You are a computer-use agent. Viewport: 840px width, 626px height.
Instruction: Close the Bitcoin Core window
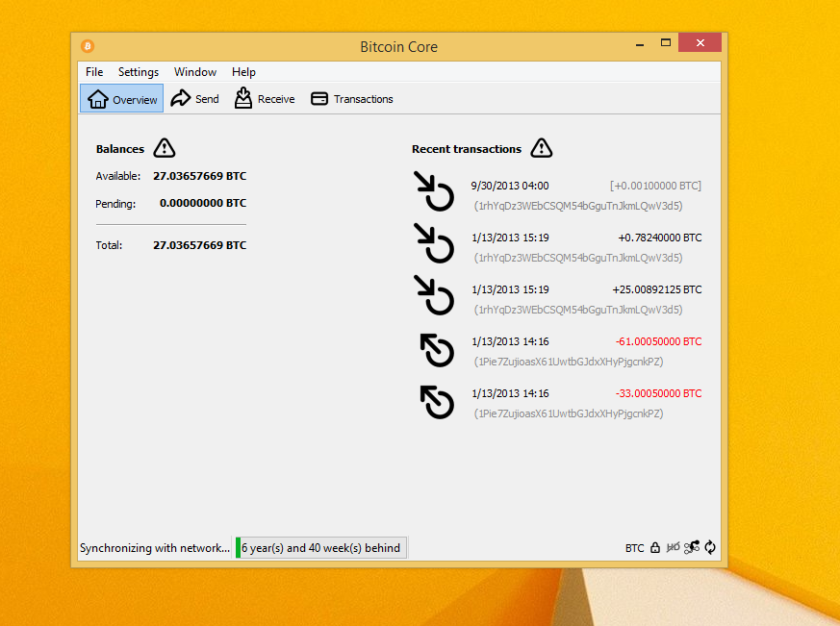pos(700,43)
